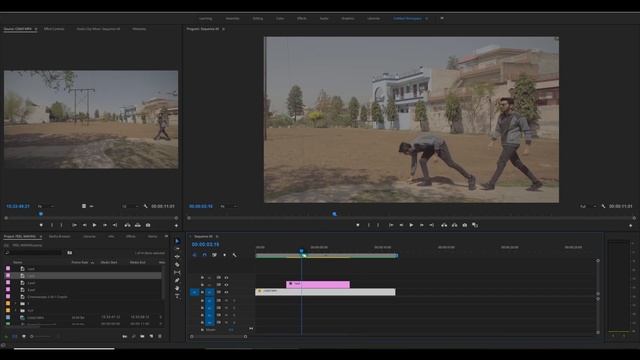Open Sequence timeline panel menu
Screen dimensions: 640x360
coord(217,236)
